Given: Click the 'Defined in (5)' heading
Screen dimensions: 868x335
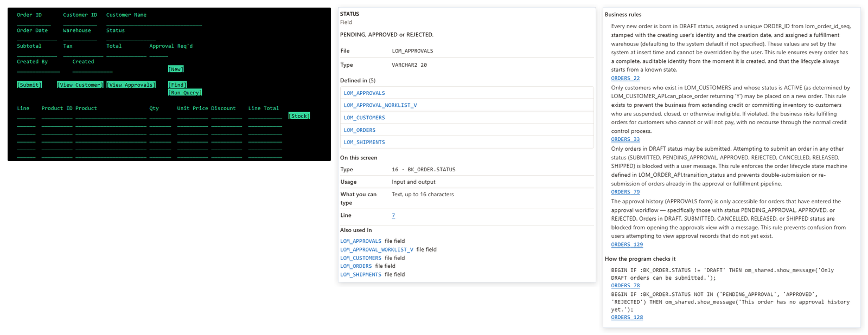Looking at the screenshot, I should click(358, 81).
